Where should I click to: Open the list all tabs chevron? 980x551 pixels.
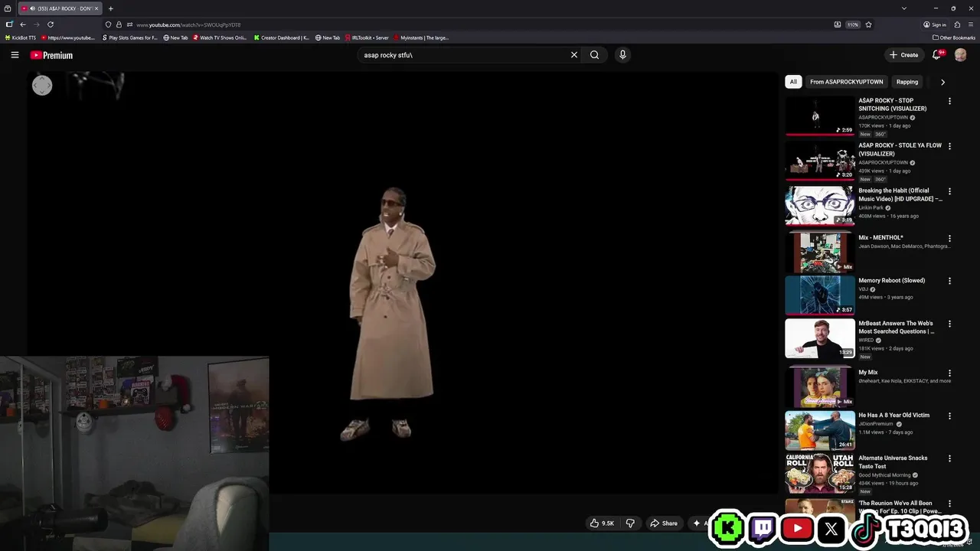point(904,8)
